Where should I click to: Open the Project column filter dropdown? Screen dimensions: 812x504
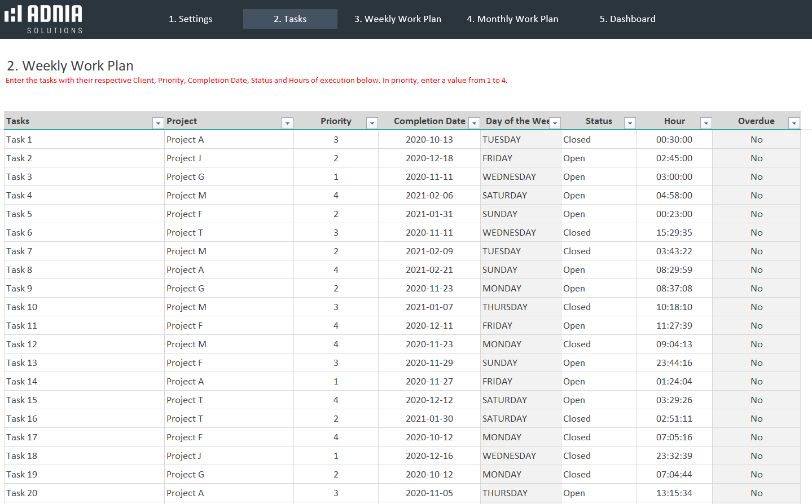pos(287,123)
